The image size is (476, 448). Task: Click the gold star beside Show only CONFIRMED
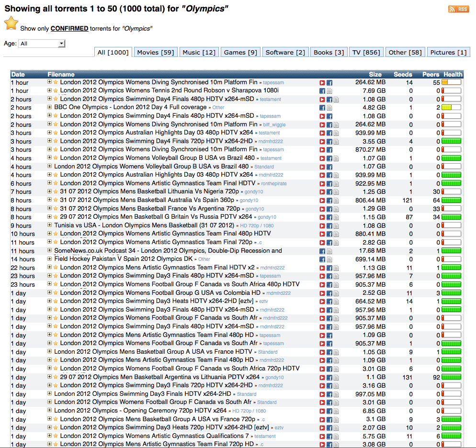(x=11, y=23)
